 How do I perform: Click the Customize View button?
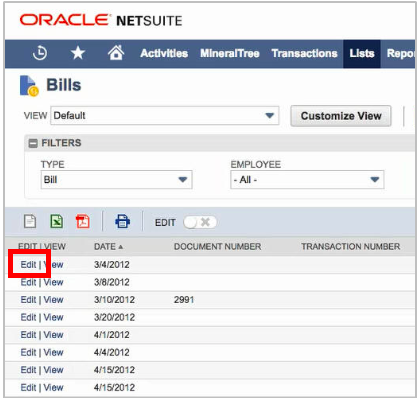click(x=341, y=116)
